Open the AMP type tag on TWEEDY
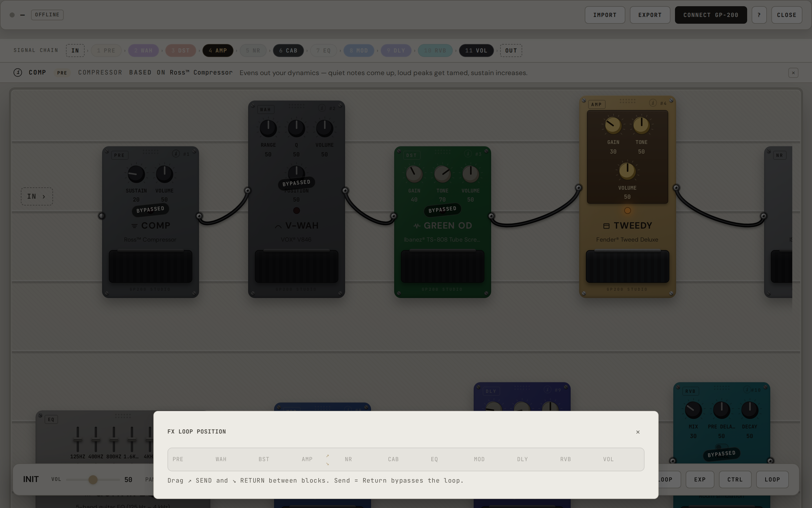 click(597, 104)
